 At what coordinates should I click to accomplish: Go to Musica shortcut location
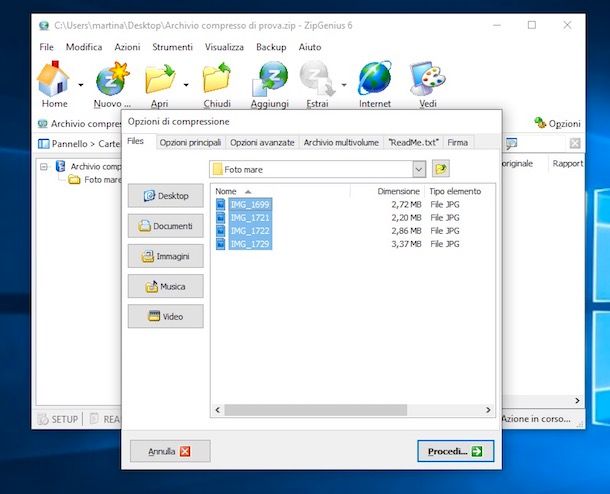point(166,286)
